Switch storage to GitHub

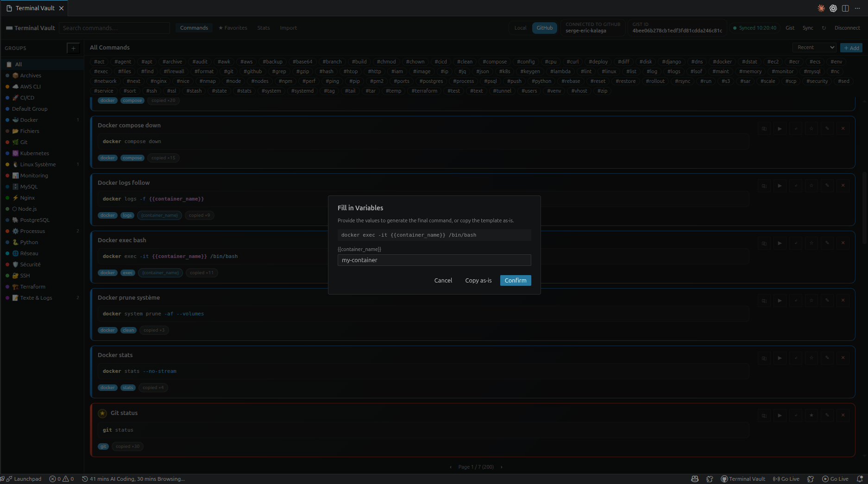[544, 28]
